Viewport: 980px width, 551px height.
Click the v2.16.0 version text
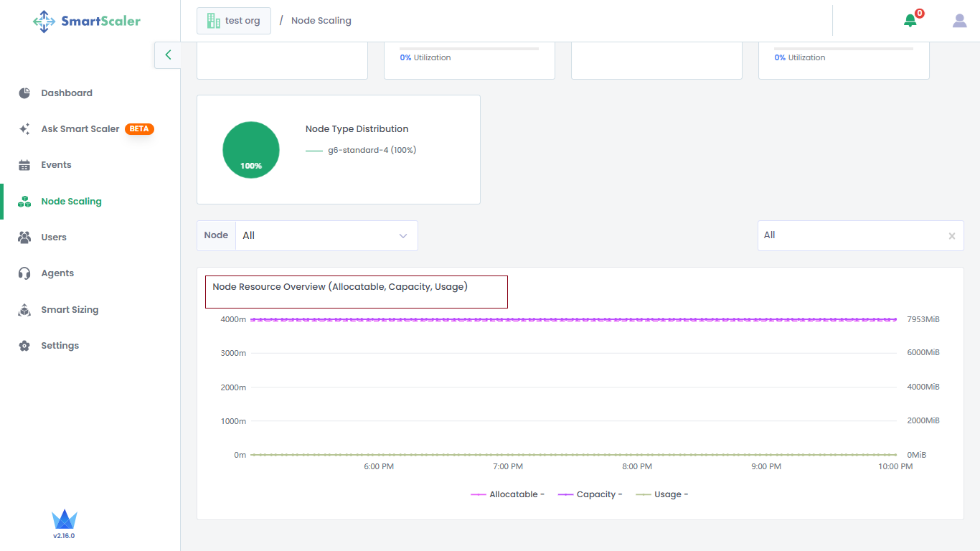point(64,536)
